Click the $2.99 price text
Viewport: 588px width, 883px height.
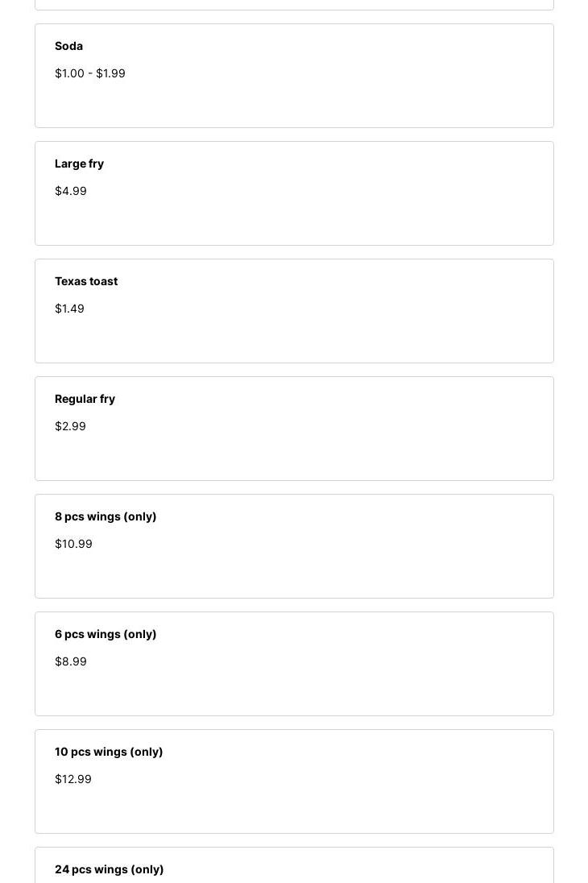[70, 426]
